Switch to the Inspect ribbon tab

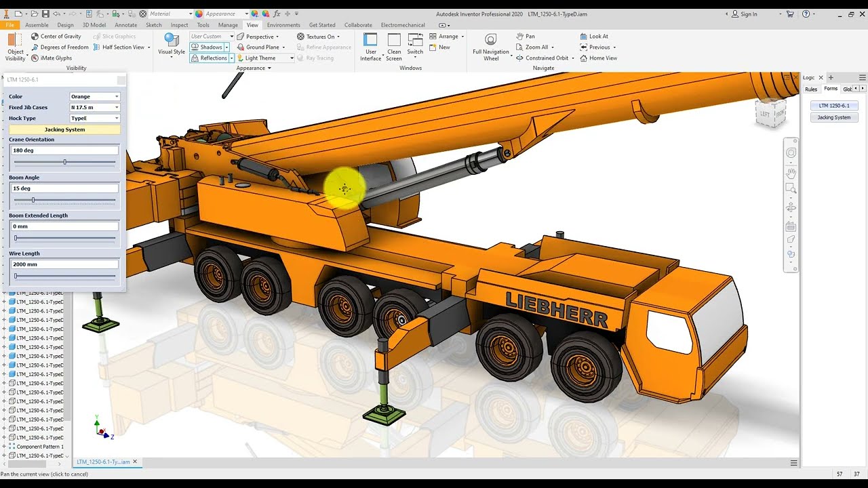pyautogui.click(x=179, y=25)
